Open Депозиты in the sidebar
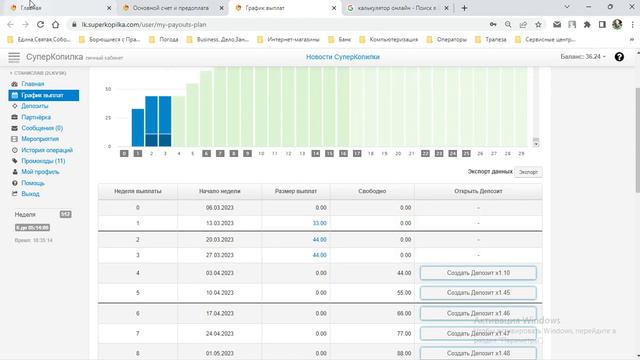 (x=35, y=106)
